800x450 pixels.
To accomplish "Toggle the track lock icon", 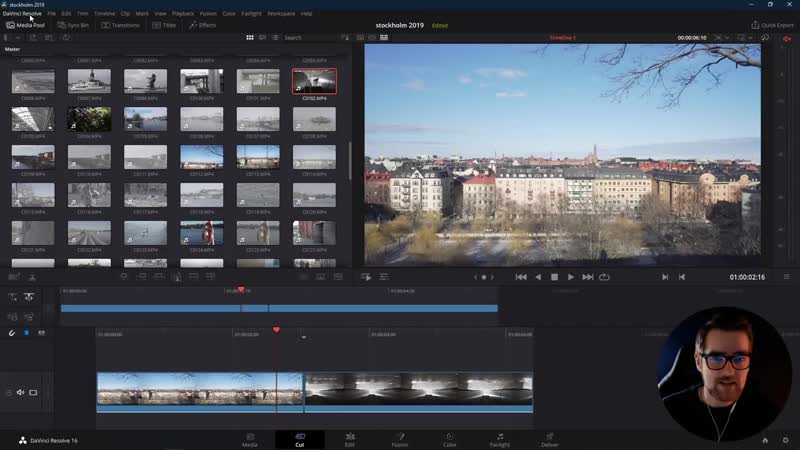I will (x=9, y=392).
